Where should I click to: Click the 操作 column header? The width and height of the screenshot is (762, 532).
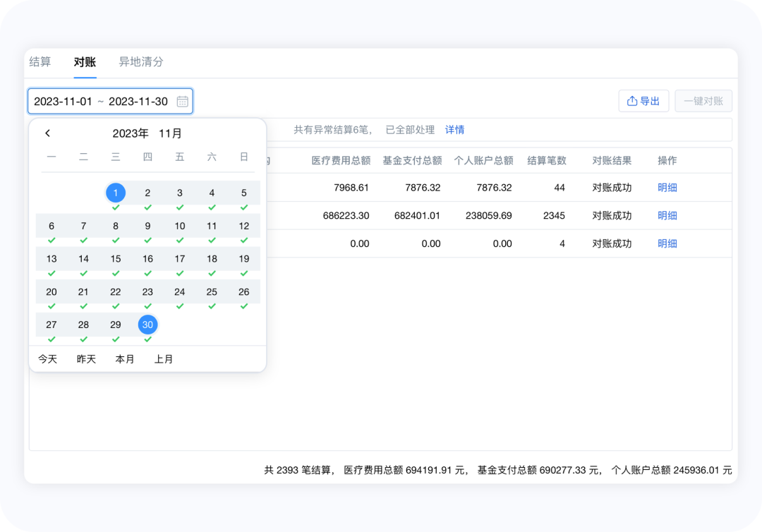(667, 161)
